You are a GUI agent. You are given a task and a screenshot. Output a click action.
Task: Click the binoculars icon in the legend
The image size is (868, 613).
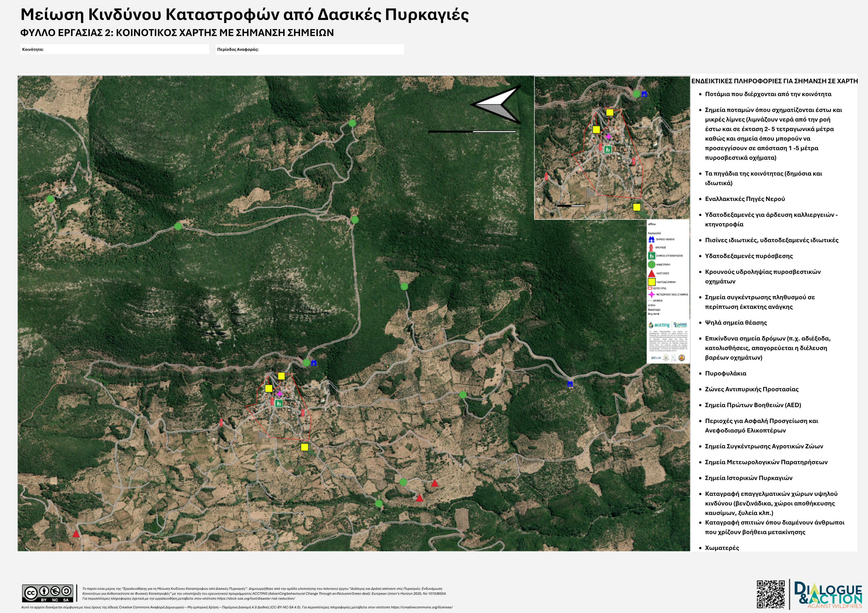651,239
